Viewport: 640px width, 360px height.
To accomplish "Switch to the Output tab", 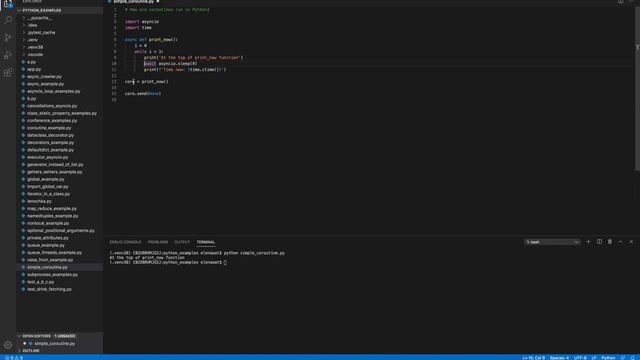I will (182, 242).
